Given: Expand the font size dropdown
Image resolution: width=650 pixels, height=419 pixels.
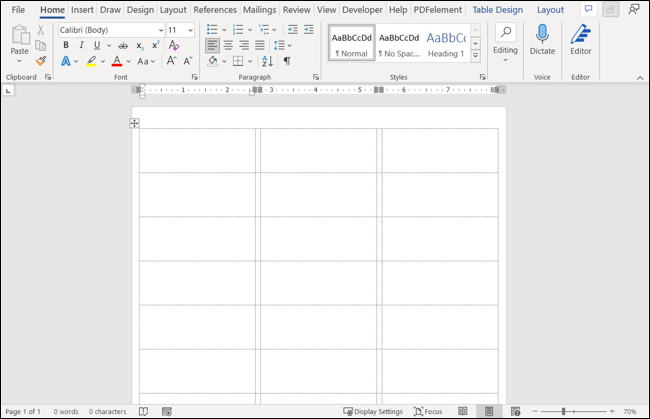Looking at the screenshot, I should coord(190,30).
